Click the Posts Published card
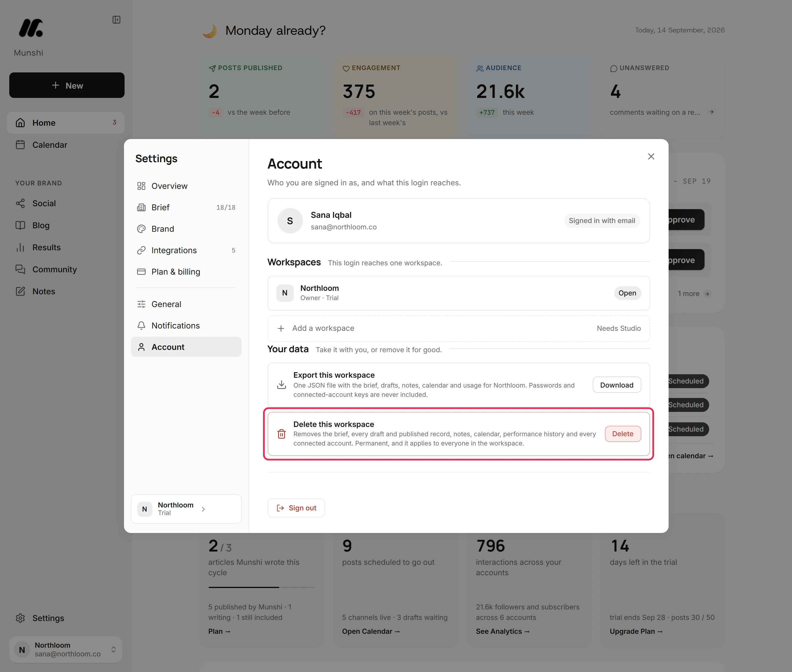This screenshot has width=792, height=672. click(261, 97)
